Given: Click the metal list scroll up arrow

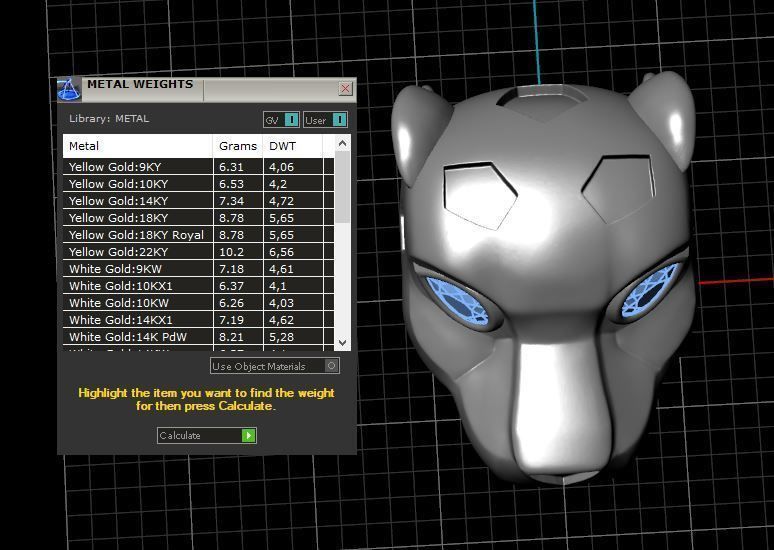Looking at the screenshot, I should click(343, 144).
